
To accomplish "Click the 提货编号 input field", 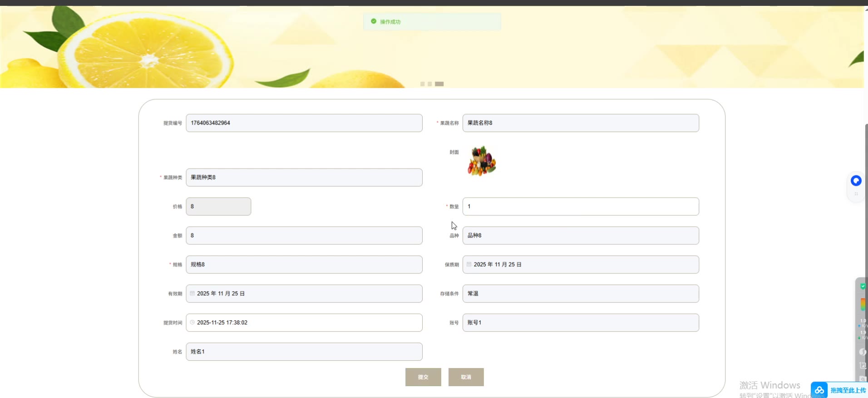I will click(x=304, y=123).
